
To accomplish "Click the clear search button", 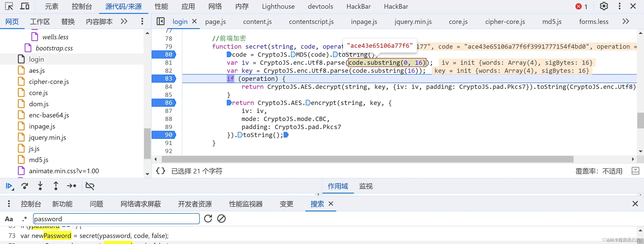I will click(221, 219).
